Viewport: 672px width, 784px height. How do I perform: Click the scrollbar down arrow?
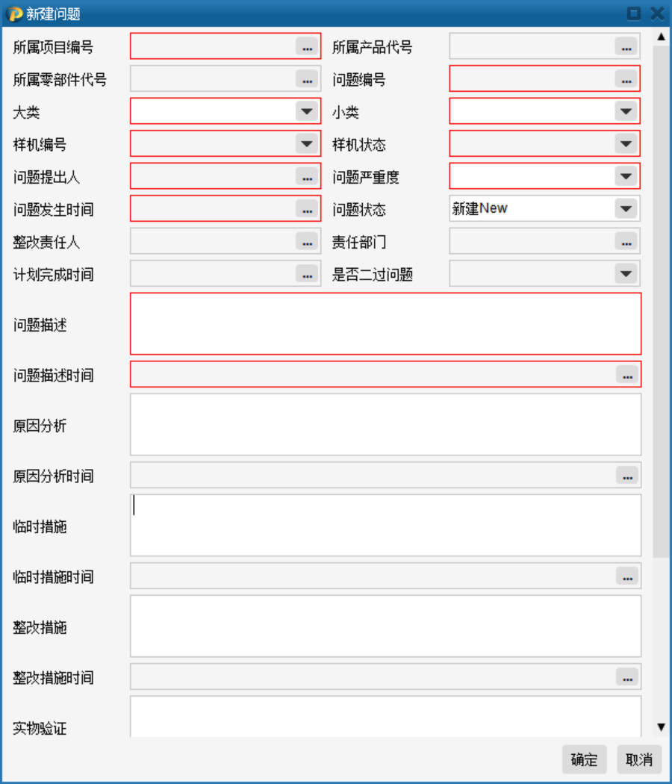pos(661,727)
